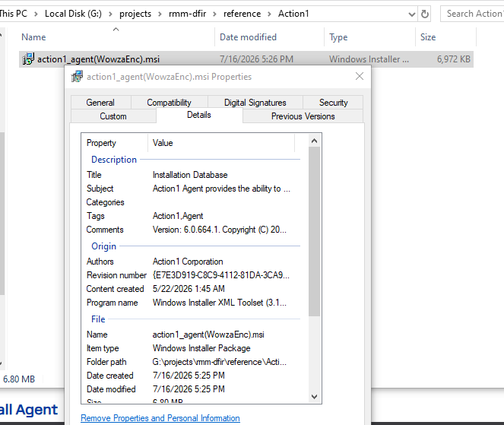Select Content created 5/22/2026 1:45 AM
The width and height of the screenshot is (504, 425).
click(x=189, y=289)
